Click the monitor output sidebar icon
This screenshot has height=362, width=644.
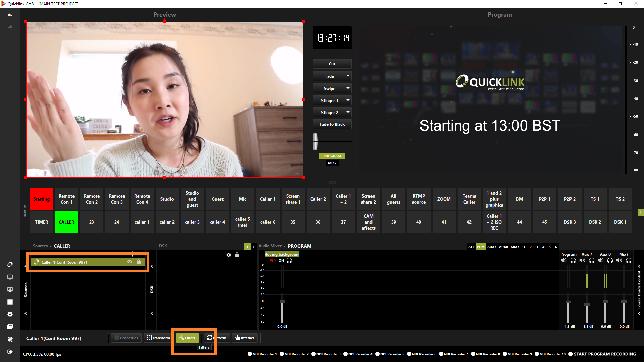click(10, 277)
